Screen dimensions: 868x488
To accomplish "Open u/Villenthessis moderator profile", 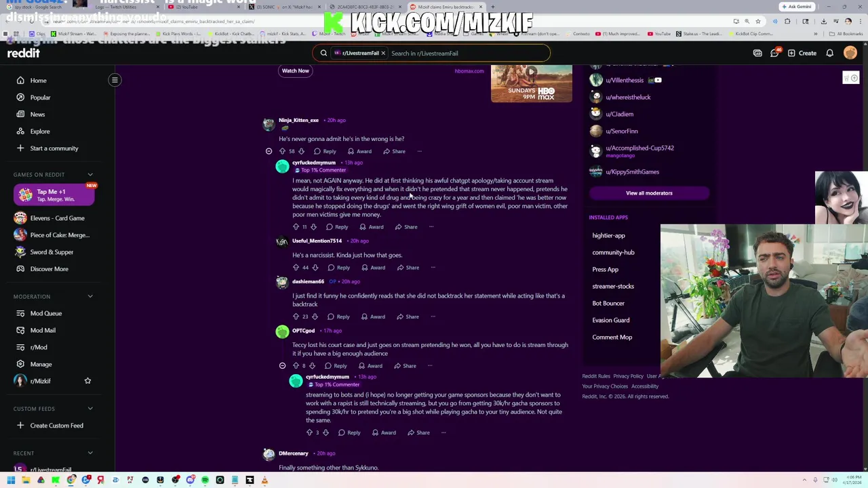I will click(625, 81).
